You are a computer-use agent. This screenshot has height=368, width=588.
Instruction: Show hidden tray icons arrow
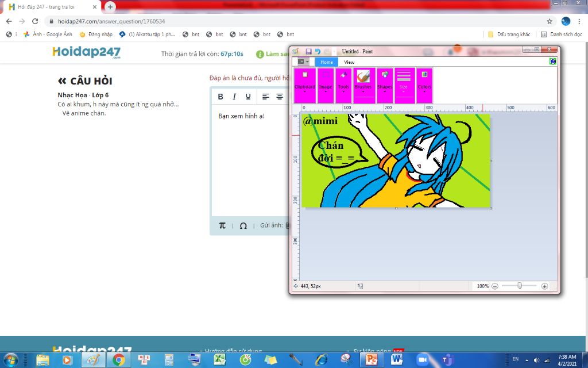point(527,360)
